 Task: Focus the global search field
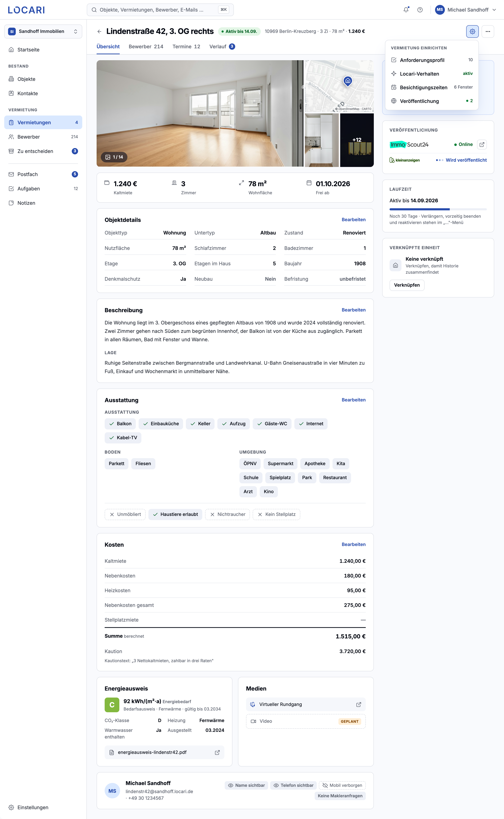pos(160,10)
